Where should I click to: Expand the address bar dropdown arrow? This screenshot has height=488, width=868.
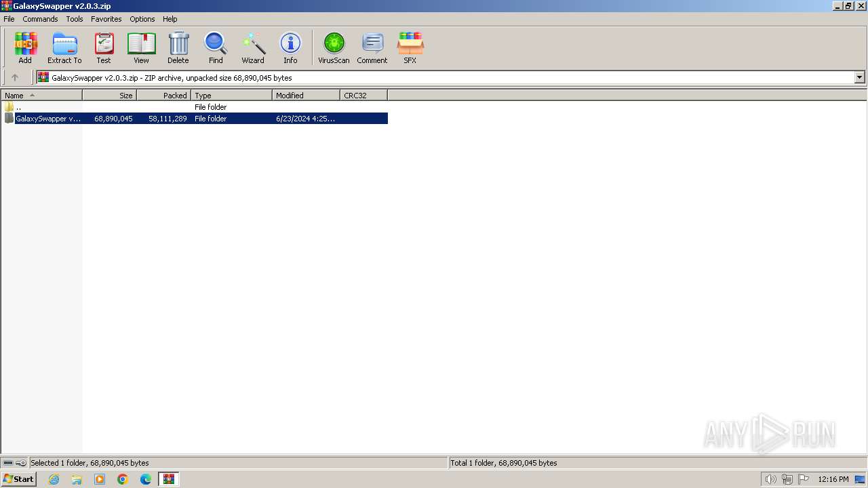pyautogui.click(x=859, y=77)
